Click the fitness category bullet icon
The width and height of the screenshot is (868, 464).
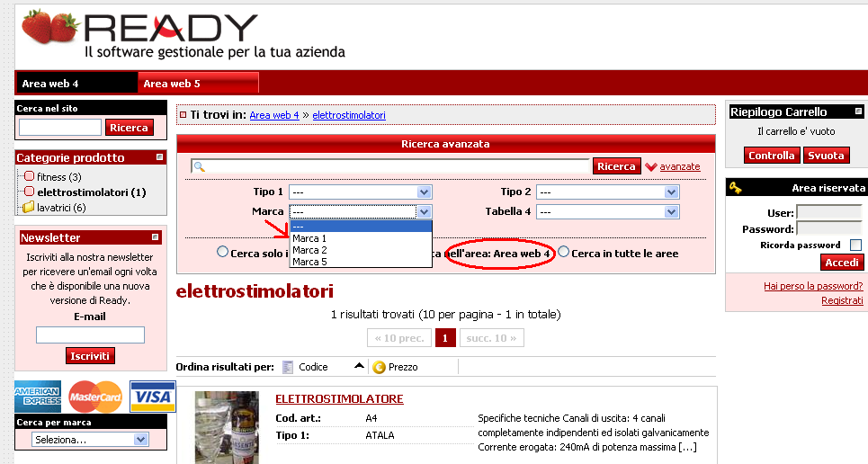point(30,176)
